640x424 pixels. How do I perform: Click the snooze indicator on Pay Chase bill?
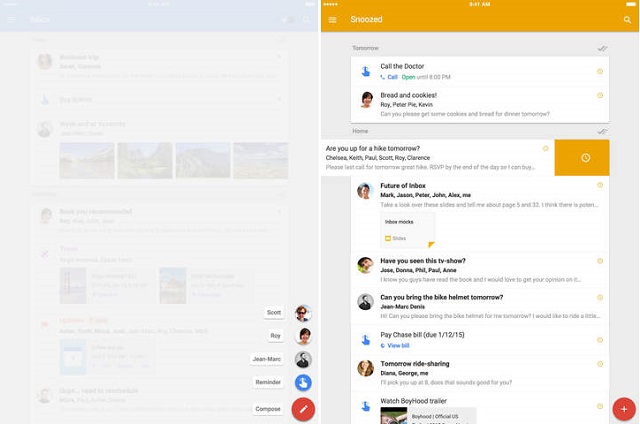tap(600, 340)
